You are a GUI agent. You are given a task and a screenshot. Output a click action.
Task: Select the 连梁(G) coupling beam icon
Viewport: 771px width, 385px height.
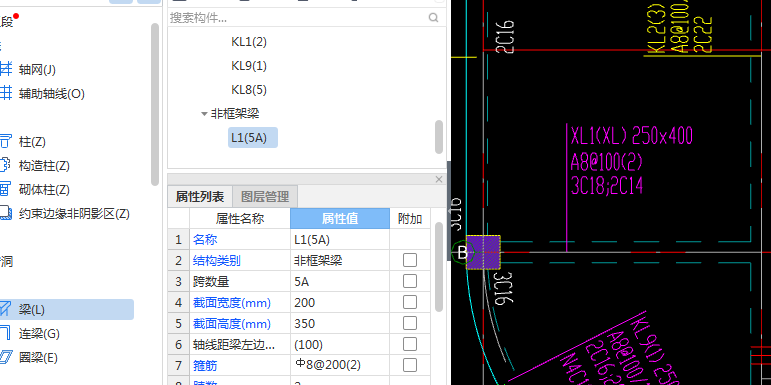[x=5, y=334]
